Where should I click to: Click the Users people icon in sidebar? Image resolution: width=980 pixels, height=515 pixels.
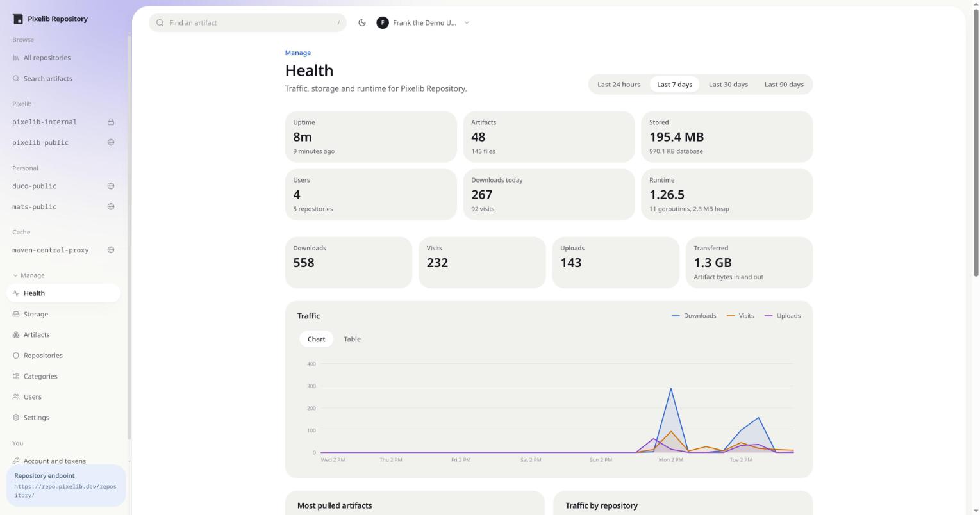[x=16, y=397]
